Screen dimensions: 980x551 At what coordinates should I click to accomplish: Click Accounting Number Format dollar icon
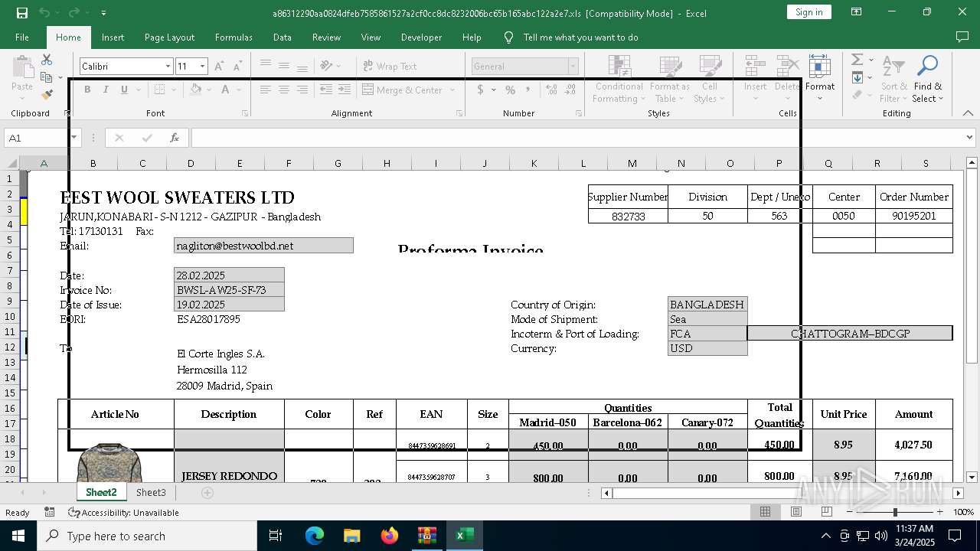click(x=480, y=90)
